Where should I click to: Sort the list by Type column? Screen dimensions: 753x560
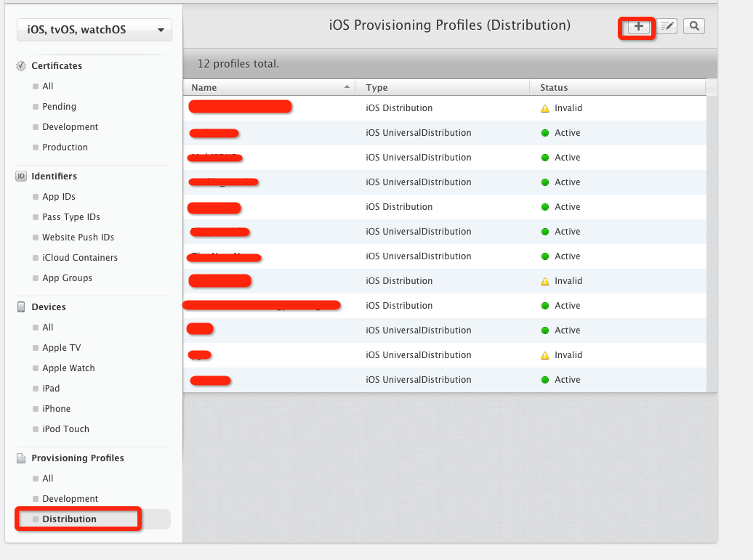[x=443, y=88]
